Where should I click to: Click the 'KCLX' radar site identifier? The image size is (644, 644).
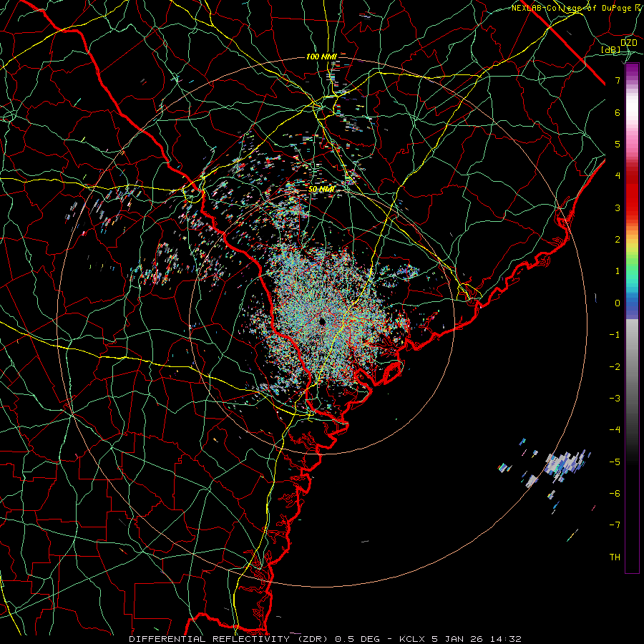414,639
